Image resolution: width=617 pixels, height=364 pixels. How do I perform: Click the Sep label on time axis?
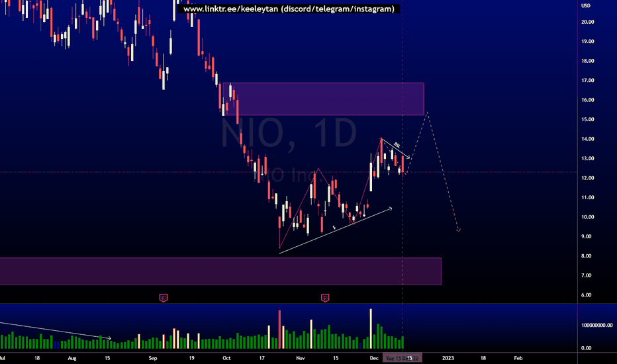click(x=153, y=358)
